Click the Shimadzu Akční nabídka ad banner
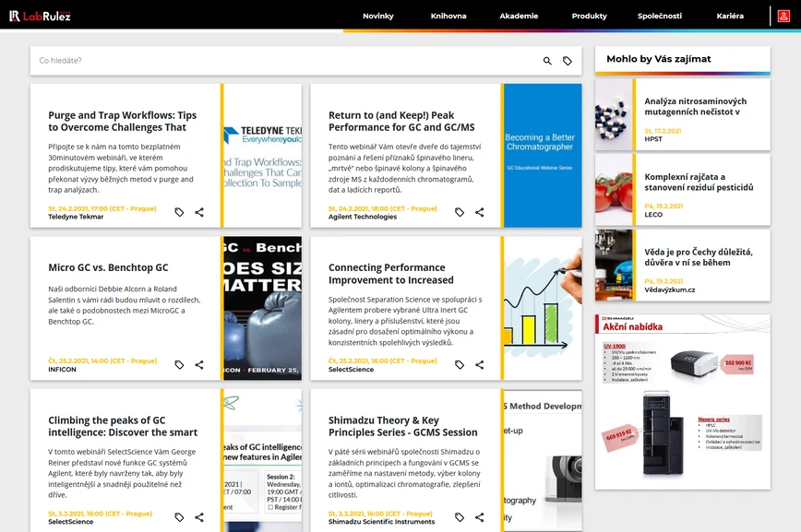Viewport: 801px width, 532px height. pyautogui.click(x=682, y=401)
